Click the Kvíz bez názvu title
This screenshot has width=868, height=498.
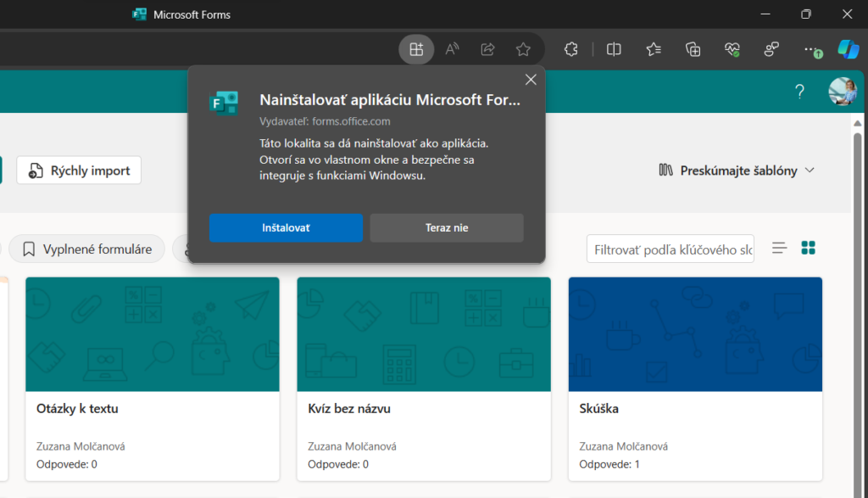click(x=349, y=409)
